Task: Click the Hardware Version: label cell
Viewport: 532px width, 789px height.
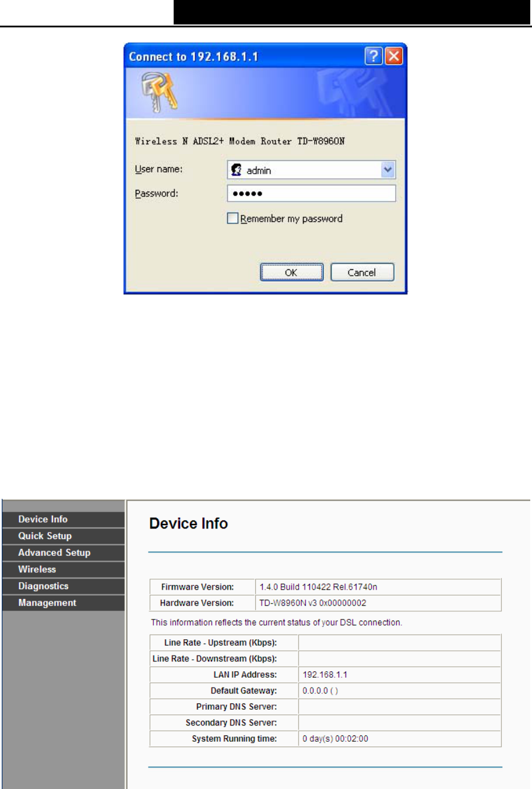Action: pyautogui.click(x=203, y=603)
